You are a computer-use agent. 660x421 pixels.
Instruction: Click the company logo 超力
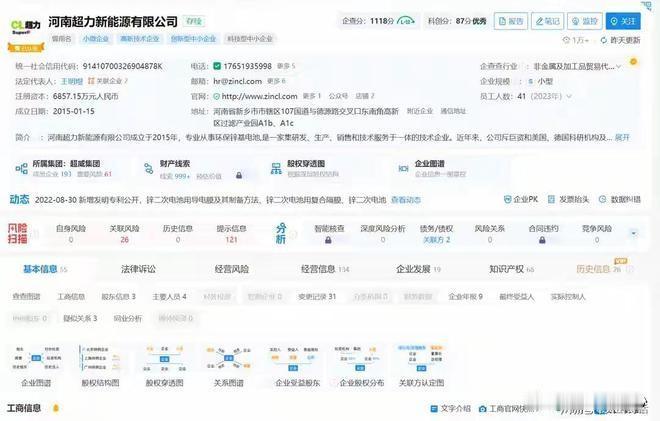[x=26, y=27]
